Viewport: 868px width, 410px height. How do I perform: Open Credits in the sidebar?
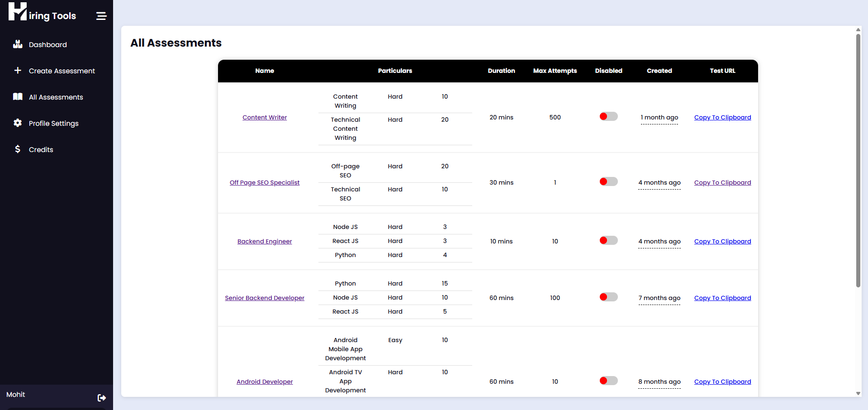click(x=41, y=150)
